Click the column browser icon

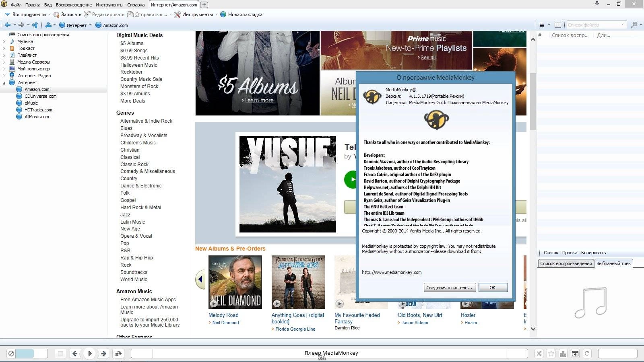point(558,25)
